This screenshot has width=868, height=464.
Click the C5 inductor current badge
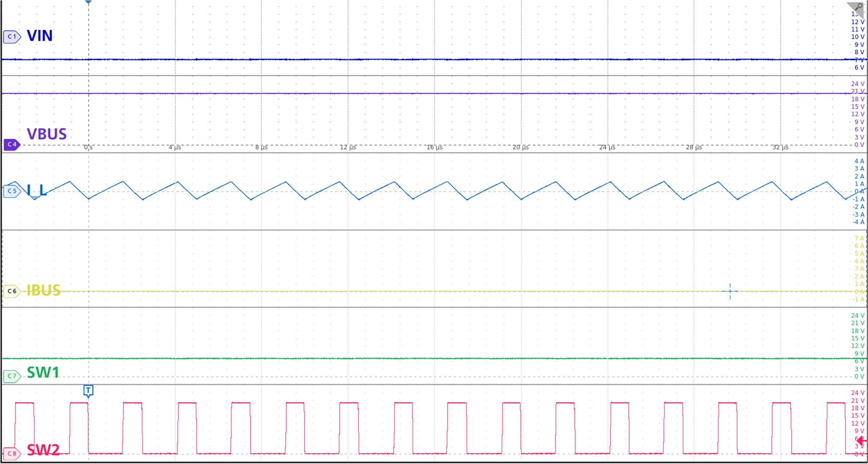pos(11,191)
